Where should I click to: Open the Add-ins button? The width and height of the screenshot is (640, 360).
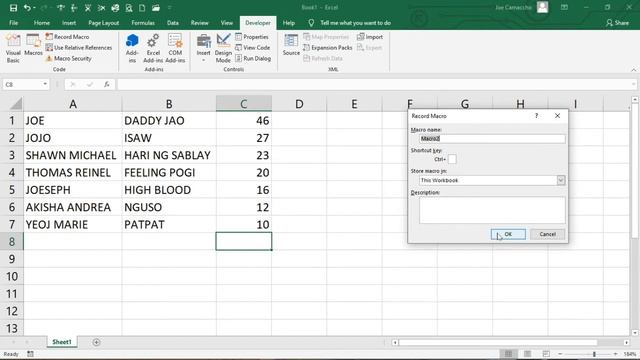pos(132,48)
